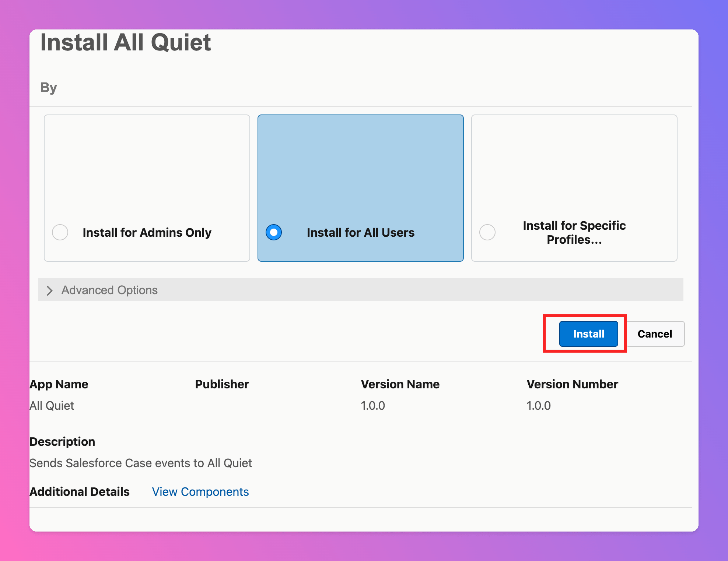Click the Description label
The height and width of the screenshot is (561, 728).
click(62, 442)
